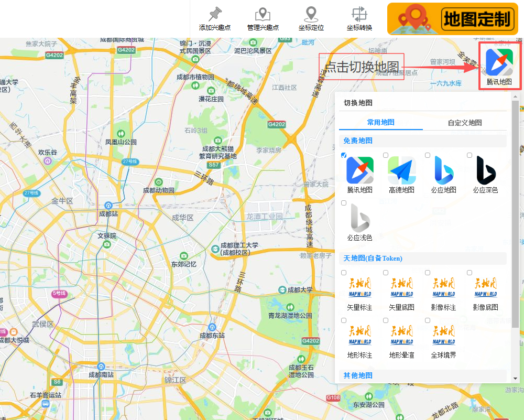Click the 欢乐谷 purple marker

click(48, 161)
